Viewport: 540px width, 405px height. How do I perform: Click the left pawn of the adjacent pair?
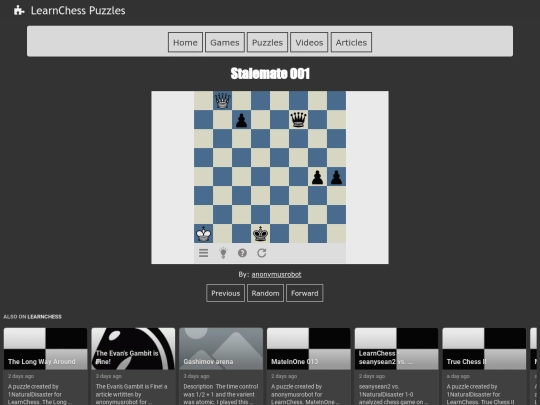(317, 177)
